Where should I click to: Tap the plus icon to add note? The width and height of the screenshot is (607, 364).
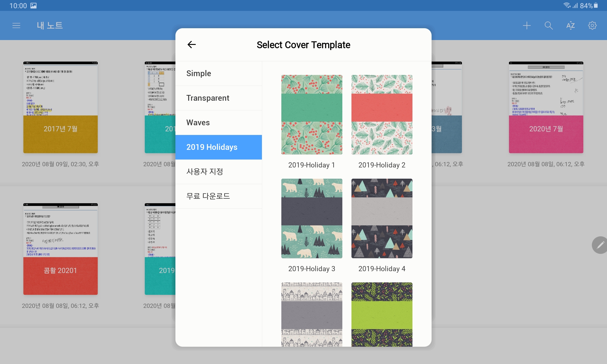(x=527, y=25)
